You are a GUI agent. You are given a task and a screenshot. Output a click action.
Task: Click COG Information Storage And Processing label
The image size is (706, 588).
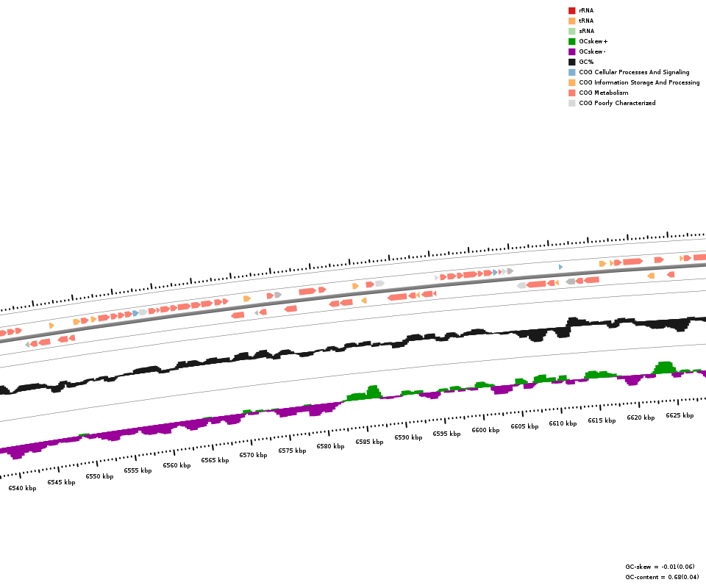[x=639, y=82]
